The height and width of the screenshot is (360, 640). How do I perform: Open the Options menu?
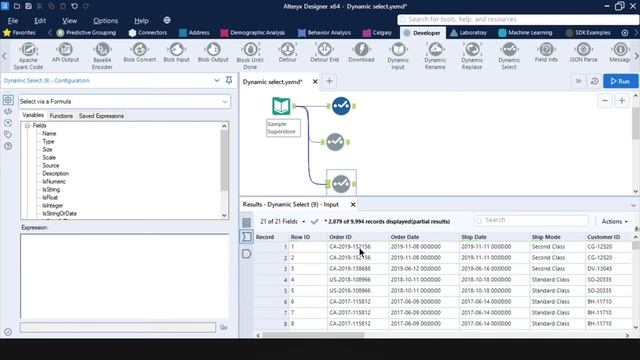[x=105, y=20]
